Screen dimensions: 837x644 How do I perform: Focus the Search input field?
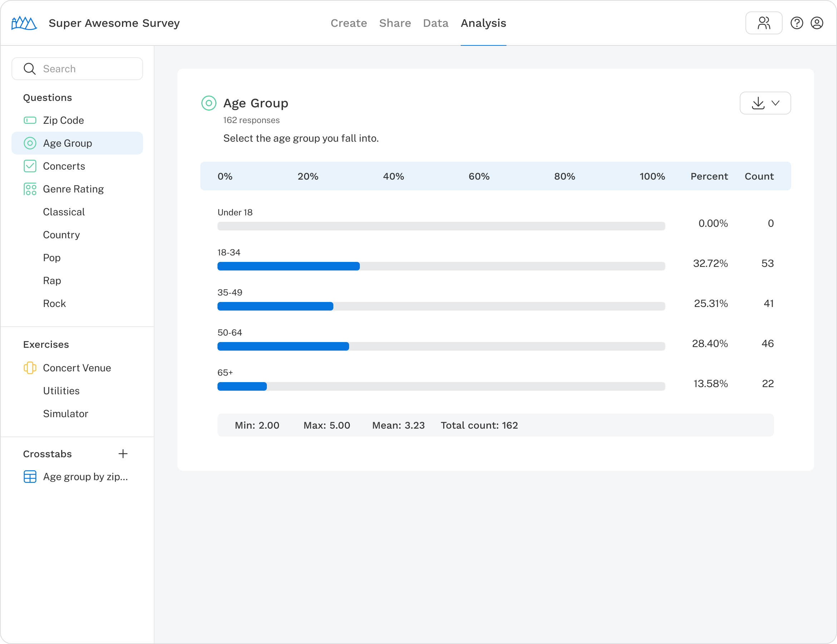coord(77,69)
